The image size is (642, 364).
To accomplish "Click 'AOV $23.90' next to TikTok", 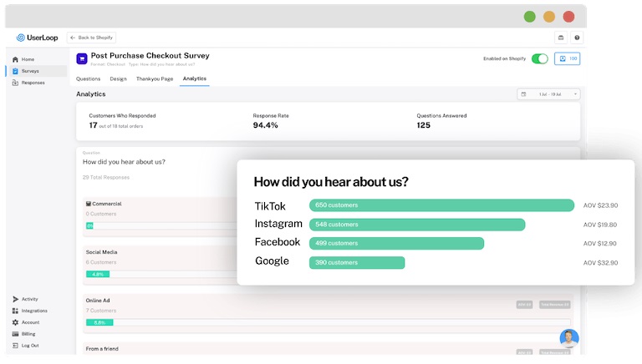I will [x=600, y=205].
